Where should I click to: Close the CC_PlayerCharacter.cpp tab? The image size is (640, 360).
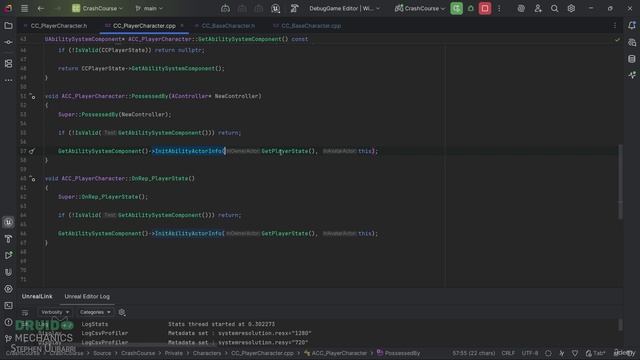(x=182, y=26)
